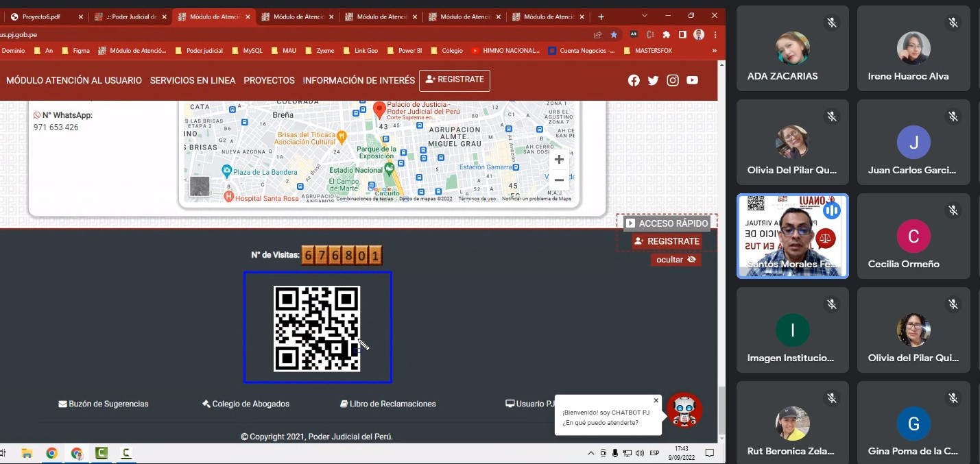Click the share page icon in address bar
Screen dimensions: 980x464
[x=598, y=34]
